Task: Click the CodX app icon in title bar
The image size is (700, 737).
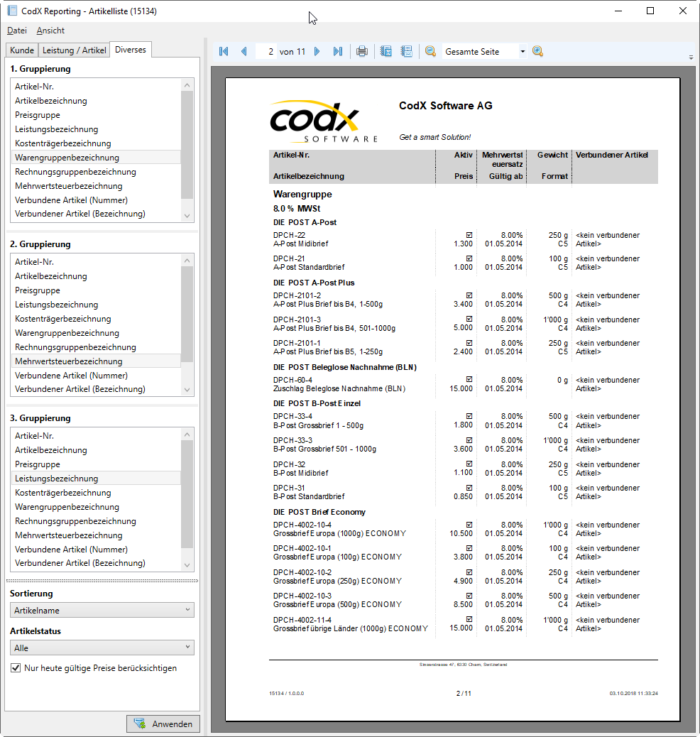Action: 12,11
